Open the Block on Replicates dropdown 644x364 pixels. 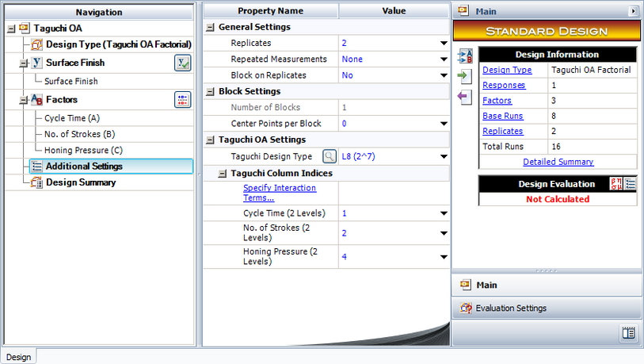(x=444, y=75)
